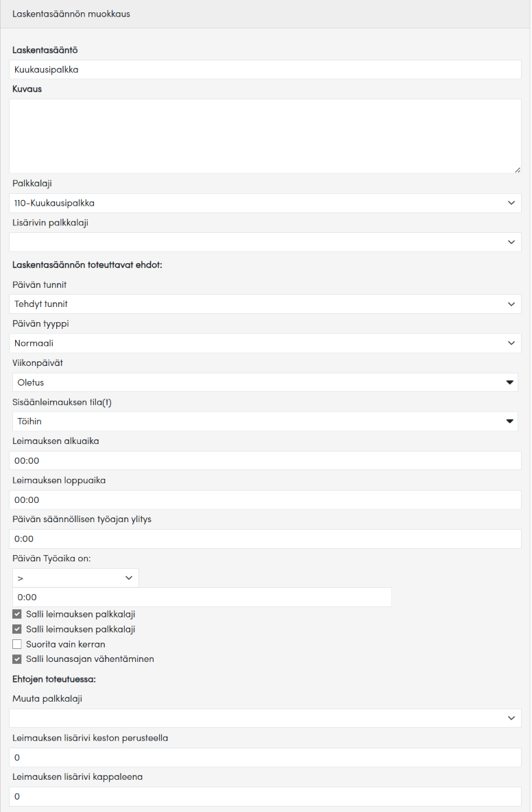Click the Päivän säännöllisen työajan ylitys field
This screenshot has height=812, width=532.
pyautogui.click(x=265, y=539)
